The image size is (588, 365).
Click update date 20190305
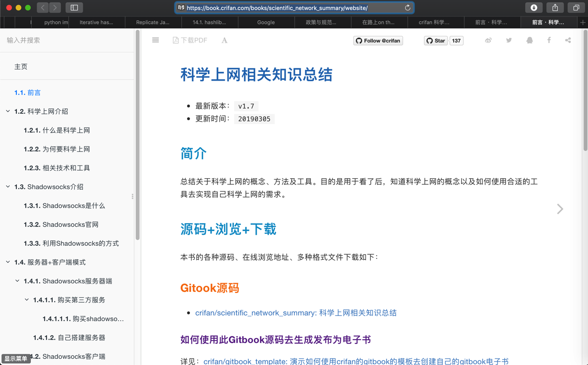[x=254, y=119]
